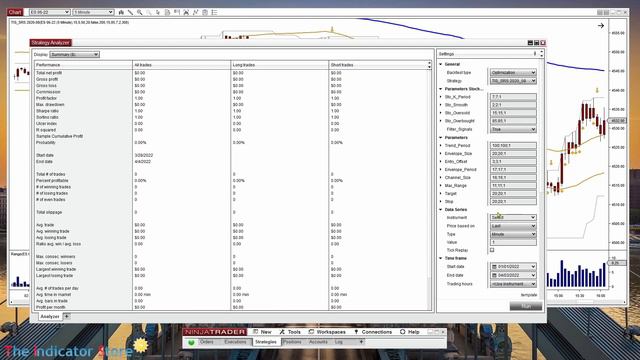Open the Help menu
Screen dimensions: 640x360
click(409, 332)
